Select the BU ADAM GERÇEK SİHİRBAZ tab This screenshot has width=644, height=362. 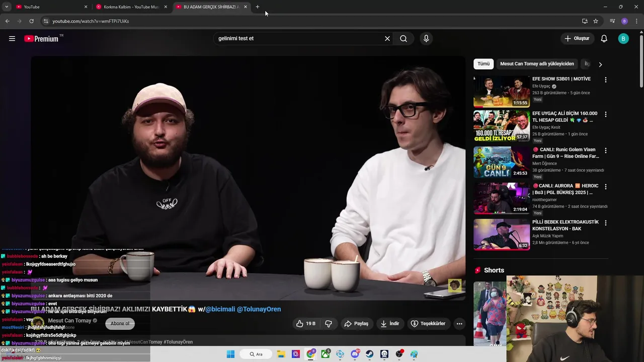point(211,7)
